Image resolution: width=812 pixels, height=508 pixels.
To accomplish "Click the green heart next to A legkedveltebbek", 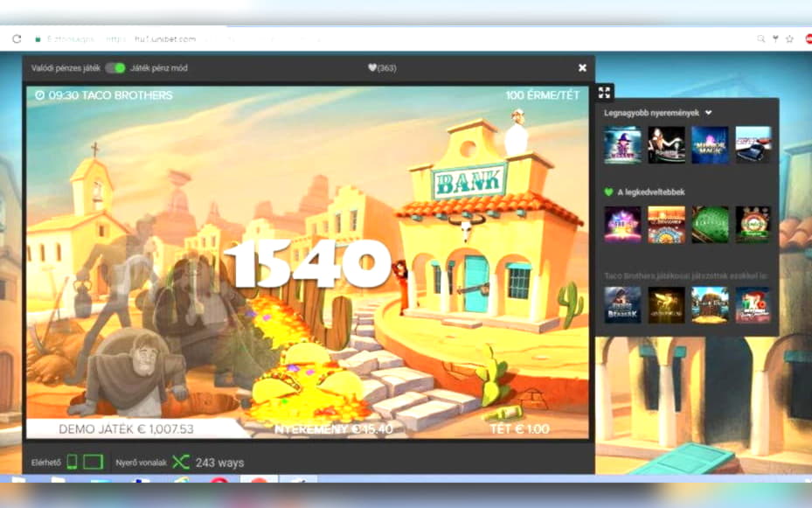I will [x=608, y=192].
